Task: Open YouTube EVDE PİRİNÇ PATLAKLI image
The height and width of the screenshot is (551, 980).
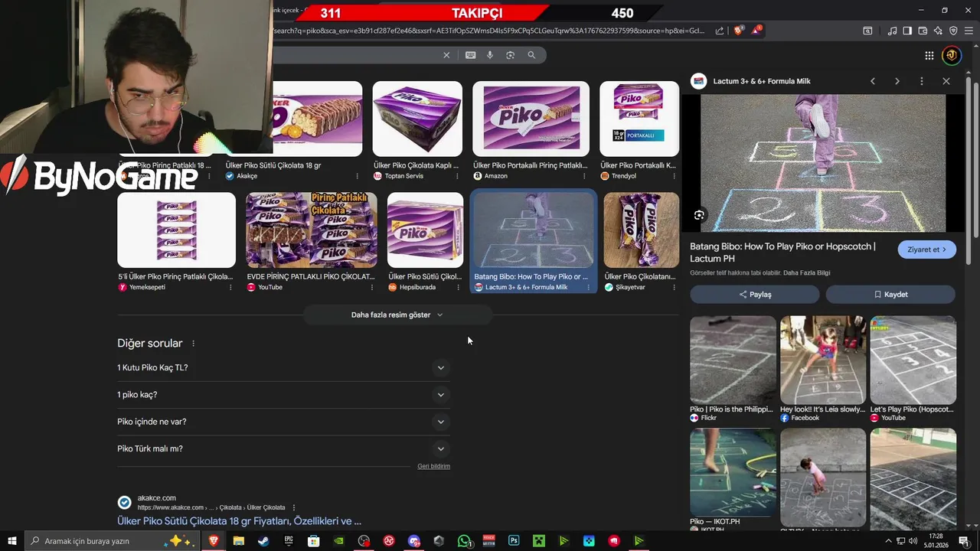Action: coord(312,230)
